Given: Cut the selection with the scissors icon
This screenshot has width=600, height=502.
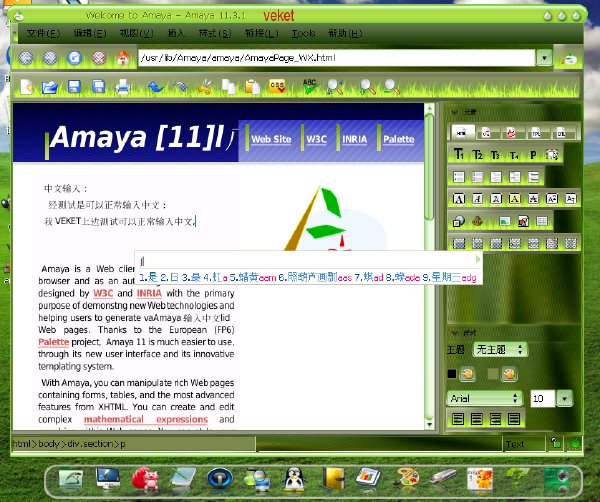Looking at the screenshot, I should 205,87.
